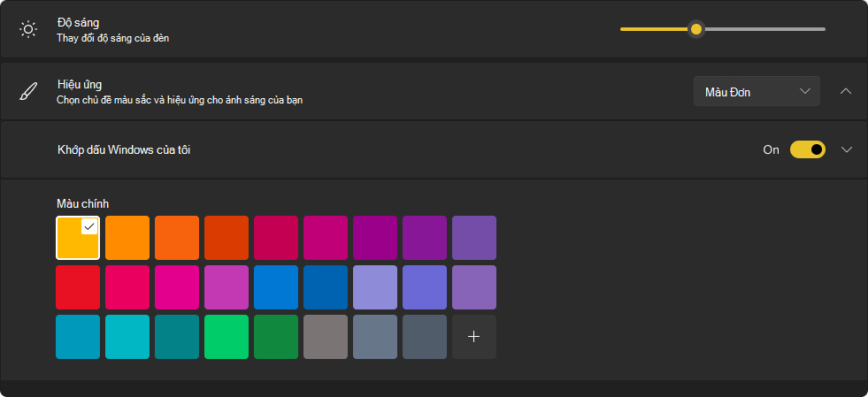Select the orange swatch next to yellow

pos(127,238)
